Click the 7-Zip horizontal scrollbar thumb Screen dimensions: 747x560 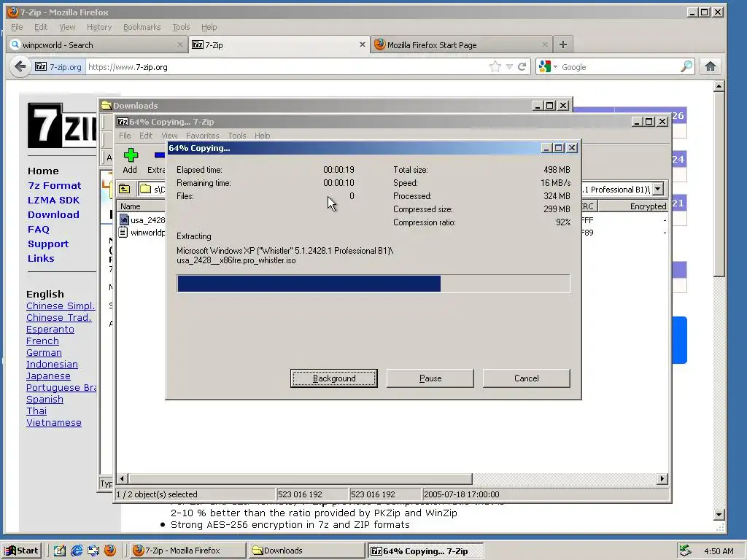coord(300,478)
